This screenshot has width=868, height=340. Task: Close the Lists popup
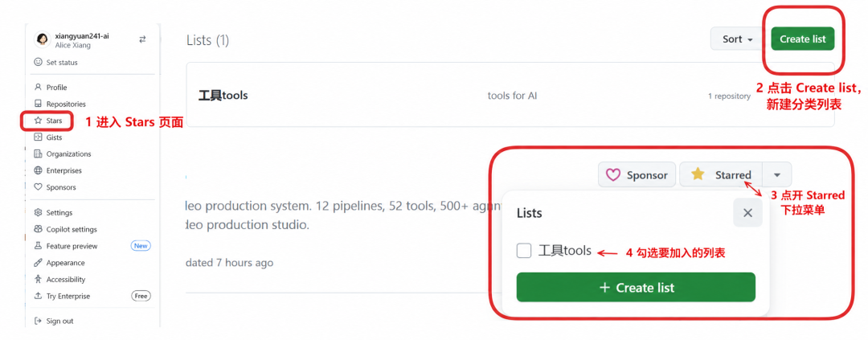(x=747, y=213)
